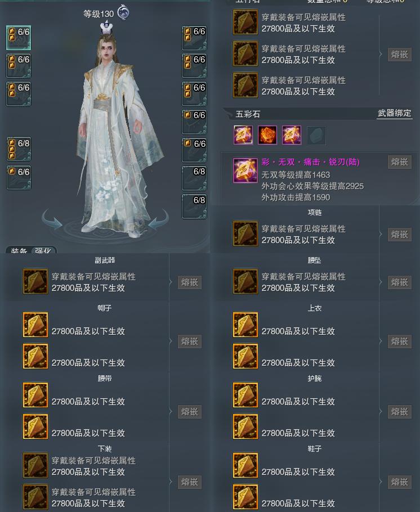
Task: Switch to the 装备 tab
Action: click(19, 250)
